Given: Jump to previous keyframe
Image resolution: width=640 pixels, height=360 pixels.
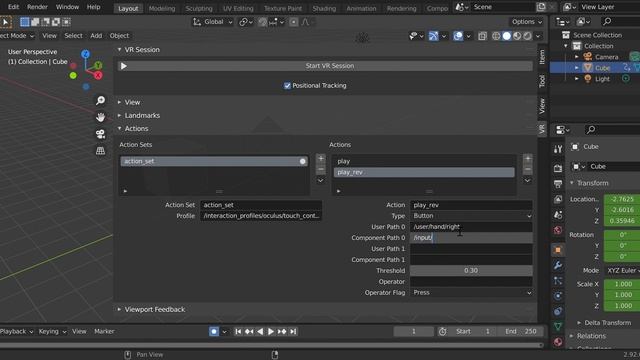Looking at the screenshot, I should [x=249, y=331].
